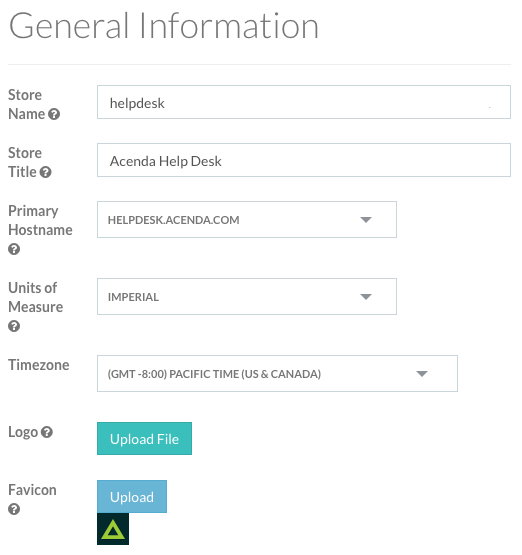Click the question mark beside Logo
This screenshot has width=522, height=555.
pyautogui.click(x=47, y=432)
